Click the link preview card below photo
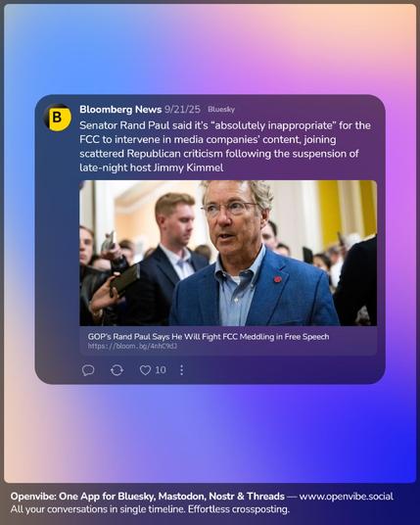420x525 pixels. pos(228,341)
